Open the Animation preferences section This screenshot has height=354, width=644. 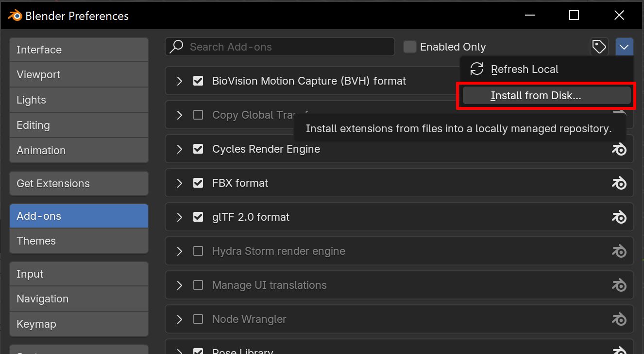79,151
